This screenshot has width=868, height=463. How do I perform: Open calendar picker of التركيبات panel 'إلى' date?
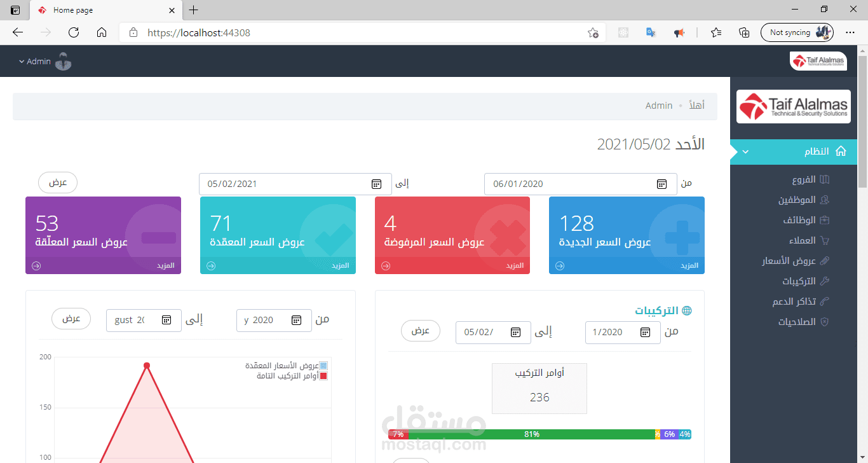tap(516, 332)
